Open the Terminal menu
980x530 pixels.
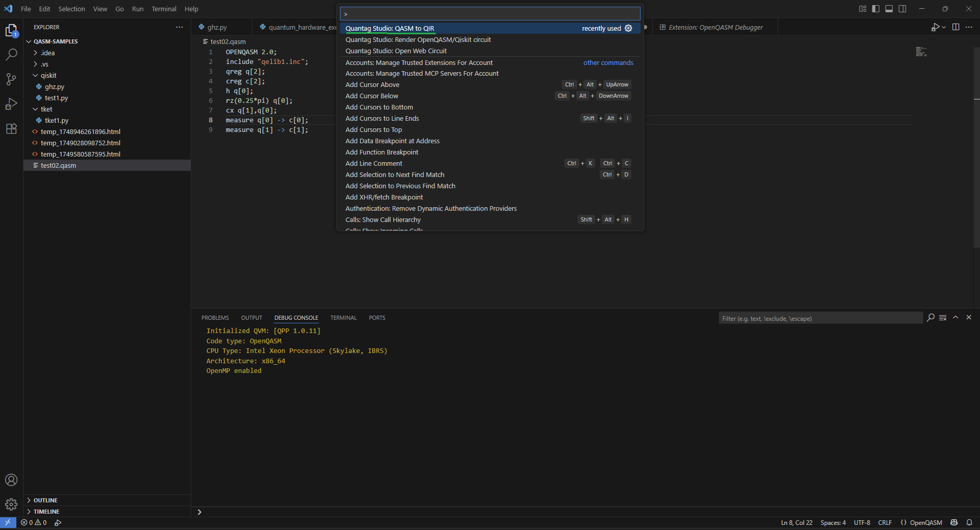pyautogui.click(x=164, y=9)
